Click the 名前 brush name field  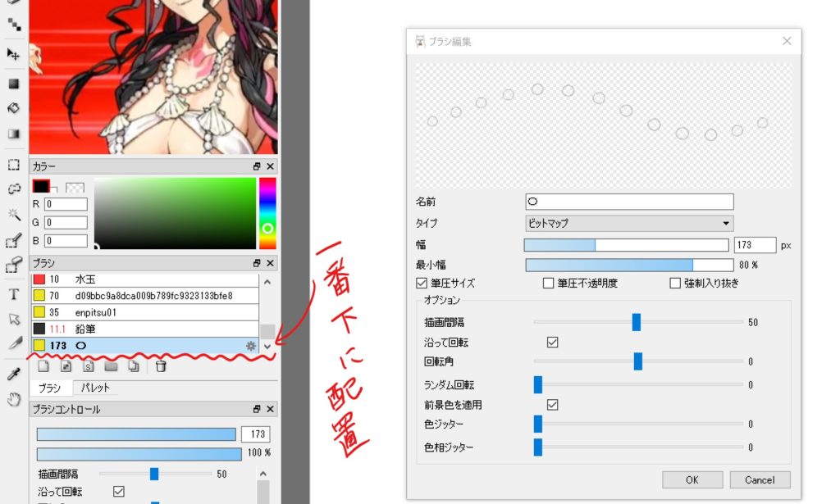click(x=628, y=202)
